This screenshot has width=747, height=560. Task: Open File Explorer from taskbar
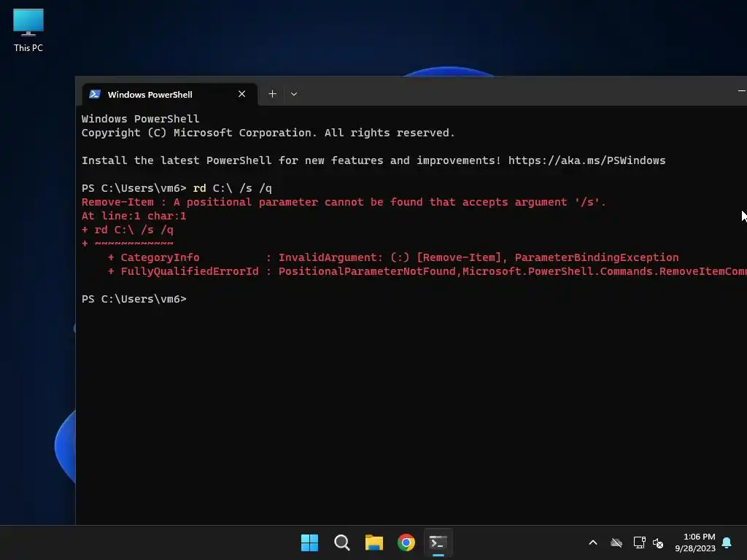point(374,542)
